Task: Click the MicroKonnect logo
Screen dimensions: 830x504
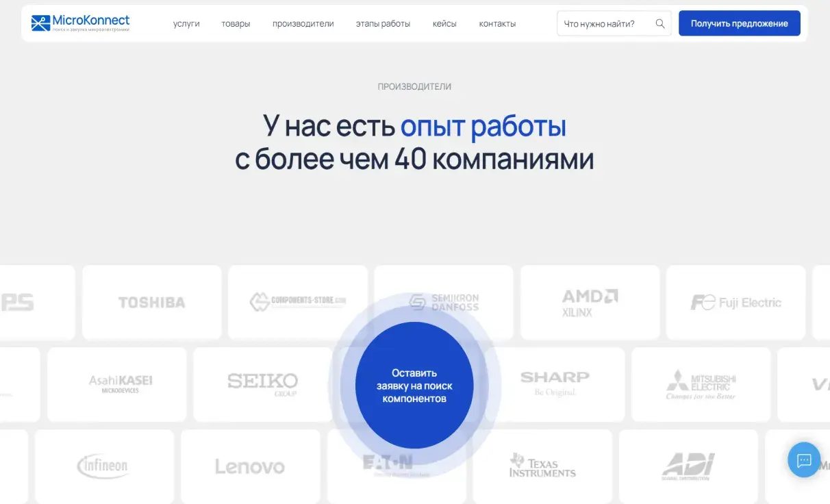Action: [80, 23]
